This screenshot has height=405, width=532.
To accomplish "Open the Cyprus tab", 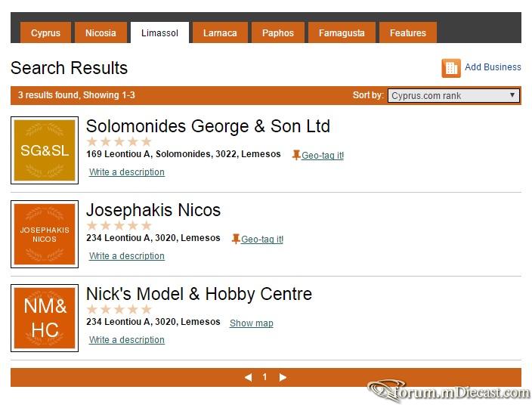I will click(45, 33).
